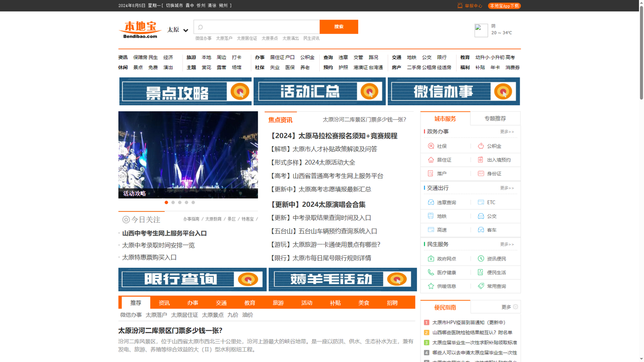The width and height of the screenshot is (644, 362).
Task: Switch to 城市服务 tab
Action: (445, 118)
